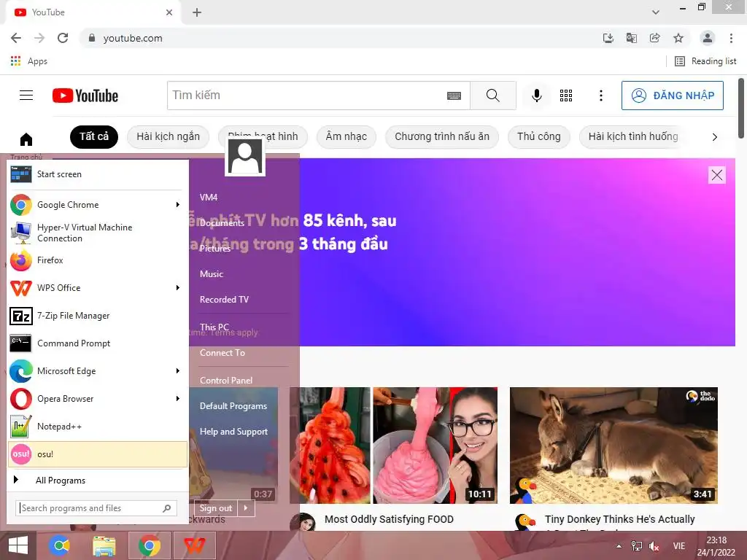Open Notepad++ from the Start menu
The width and height of the screenshot is (747, 560).
pyautogui.click(x=98, y=426)
